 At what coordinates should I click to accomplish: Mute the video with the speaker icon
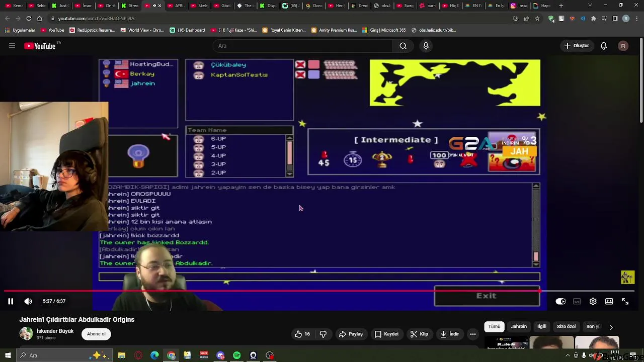(x=28, y=301)
